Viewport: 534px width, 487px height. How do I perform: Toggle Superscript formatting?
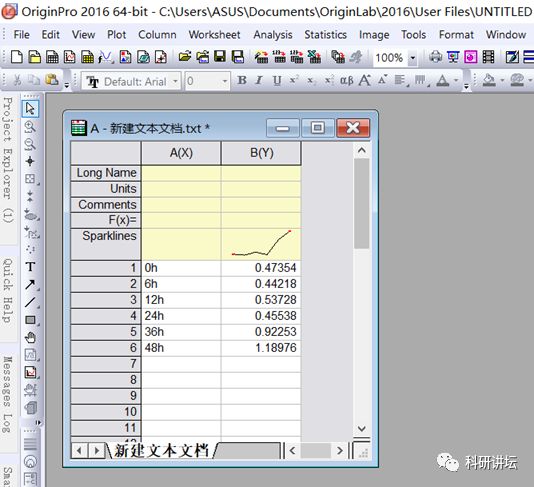click(x=294, y=80)
